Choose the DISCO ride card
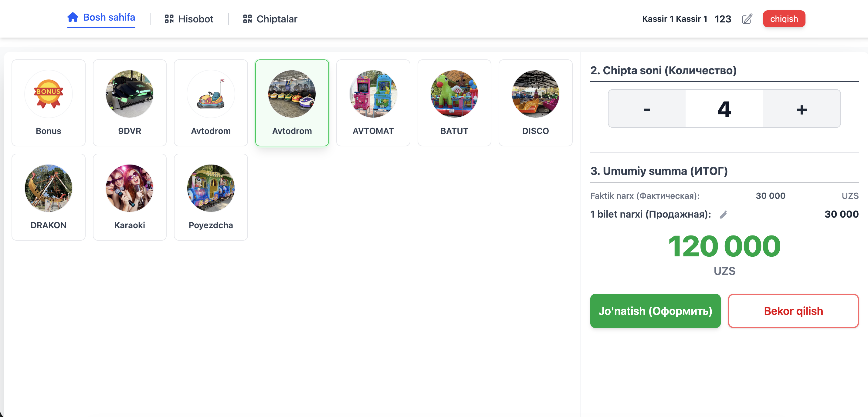Screen dimensions: 868x417 535,103
